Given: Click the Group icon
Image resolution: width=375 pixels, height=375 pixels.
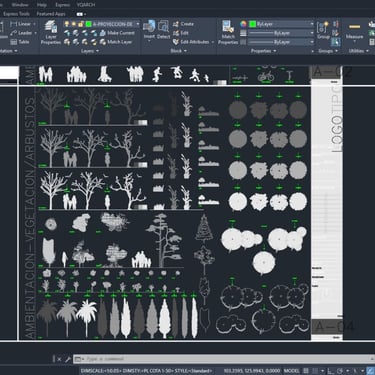Looking at the screenshot, I should pos(323,28).
